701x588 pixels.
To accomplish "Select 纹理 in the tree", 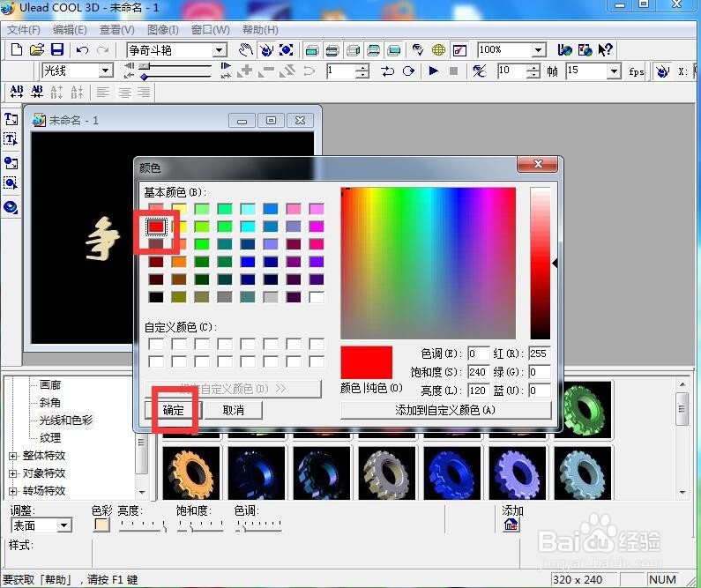I will click(x=50, y=438).
